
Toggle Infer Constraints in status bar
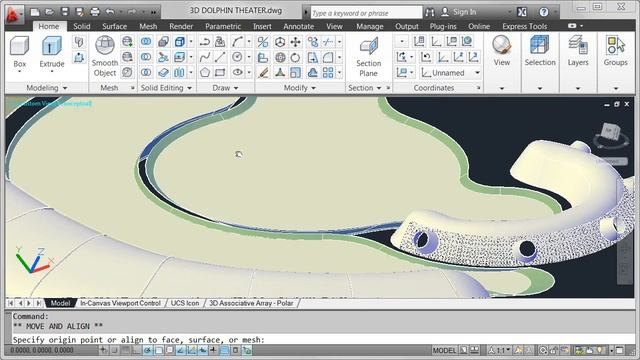click(x=103, y=350)
